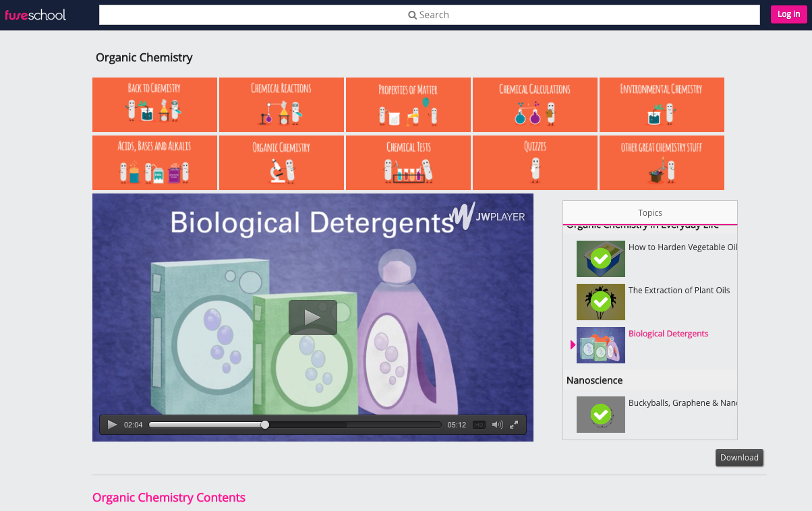Open the Chemical Calculations category
Viewport: 812px width, 511px height.
tap(535, 104)
